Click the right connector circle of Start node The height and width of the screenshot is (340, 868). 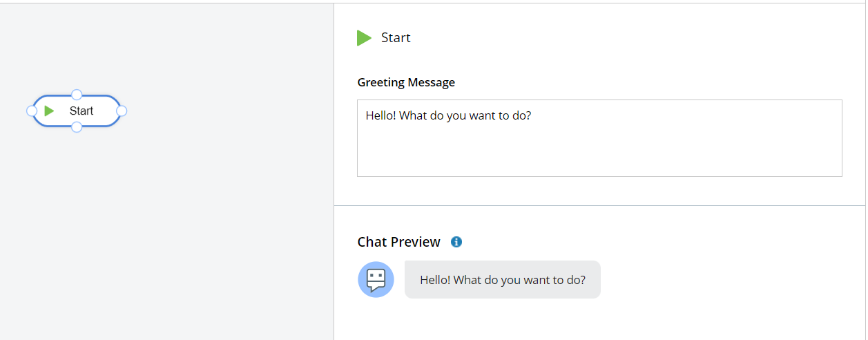[x=122, y=111]
